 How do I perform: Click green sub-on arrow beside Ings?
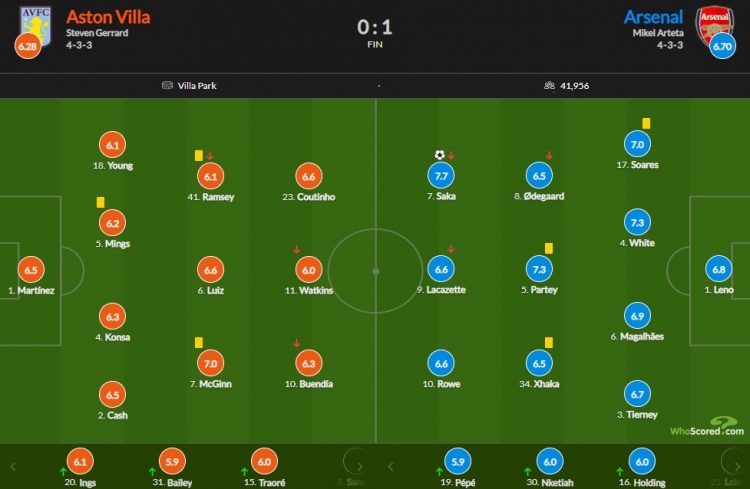tap(63, 471)
